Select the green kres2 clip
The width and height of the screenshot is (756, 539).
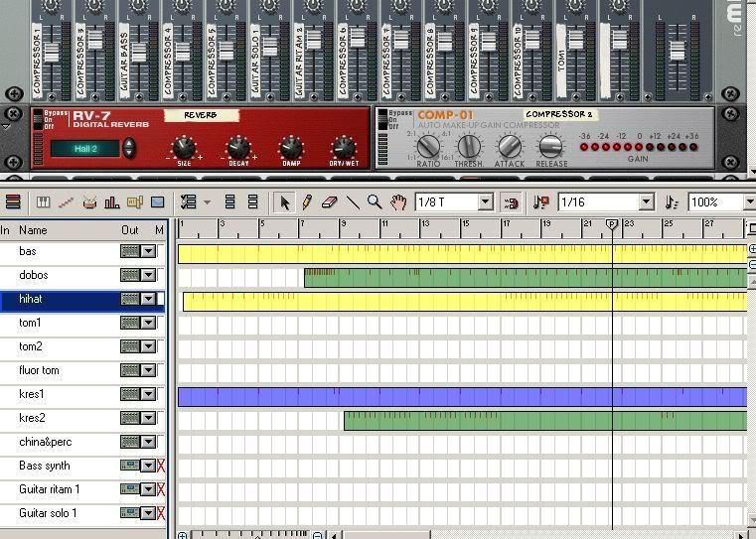coord(545,421)
